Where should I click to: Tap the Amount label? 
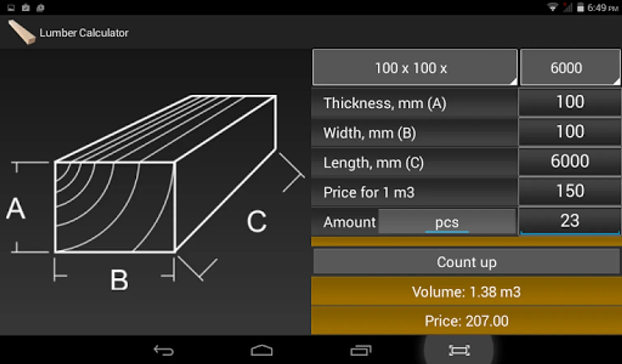click(x=349, y=222)
